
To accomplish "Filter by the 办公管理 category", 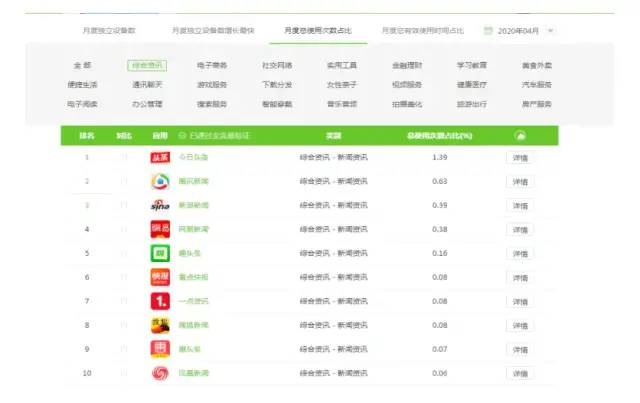I will 147,104.
